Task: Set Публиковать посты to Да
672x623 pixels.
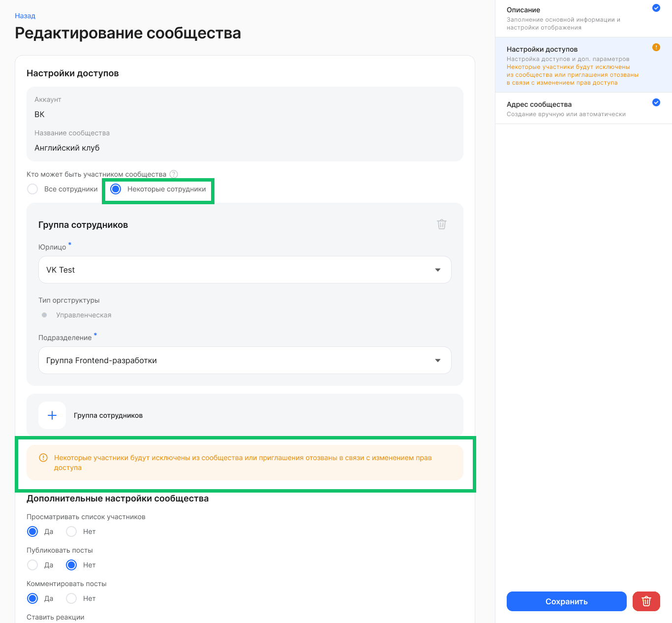Action: click(32, 565)
